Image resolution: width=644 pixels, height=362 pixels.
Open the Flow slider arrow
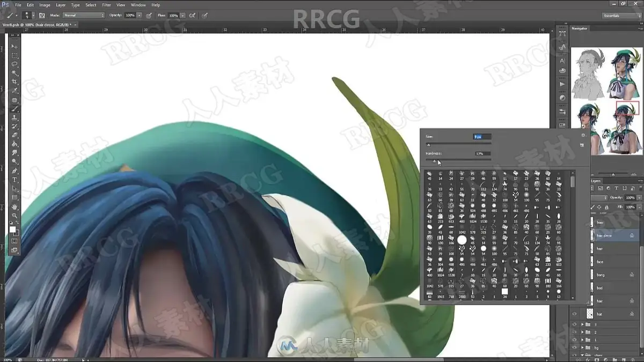[182, 16]
